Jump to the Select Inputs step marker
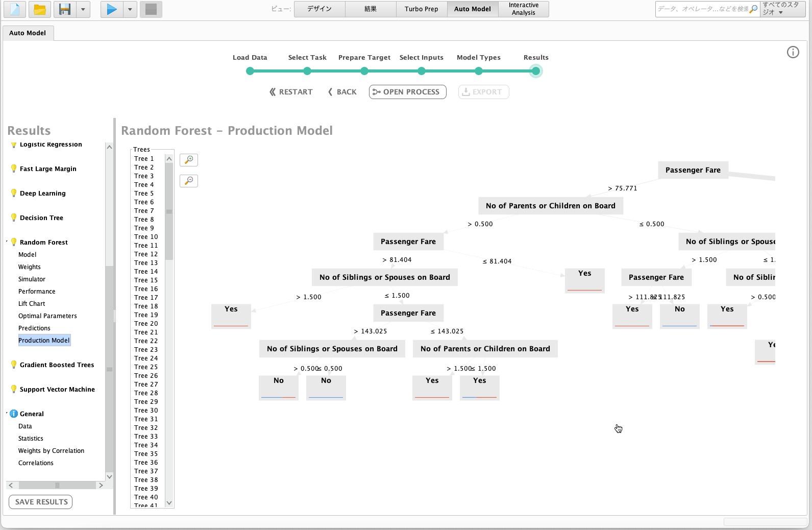The width and height of the screenshot is (812, 530). click(x=422, y=71)
